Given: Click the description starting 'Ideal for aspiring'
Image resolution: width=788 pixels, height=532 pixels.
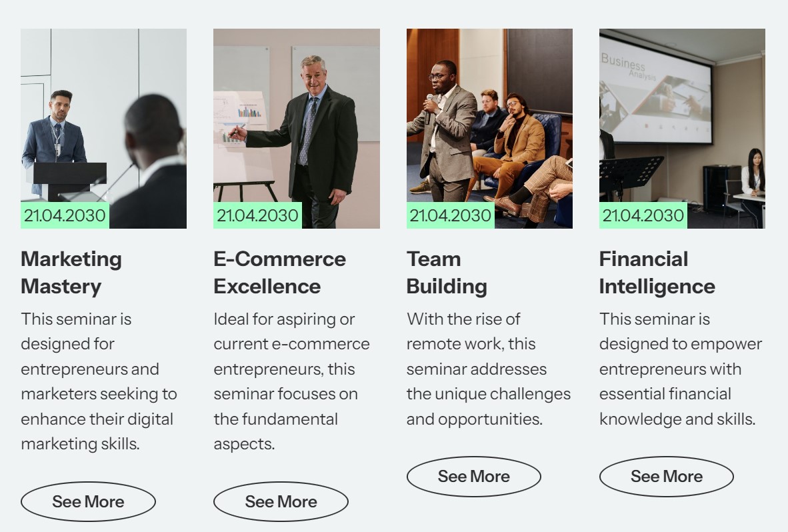Looking at the screenshot, I should point(291,381).
